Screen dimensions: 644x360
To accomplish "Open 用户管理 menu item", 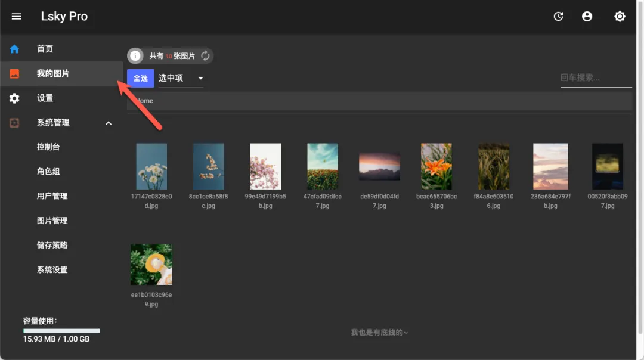I will 52,196.
